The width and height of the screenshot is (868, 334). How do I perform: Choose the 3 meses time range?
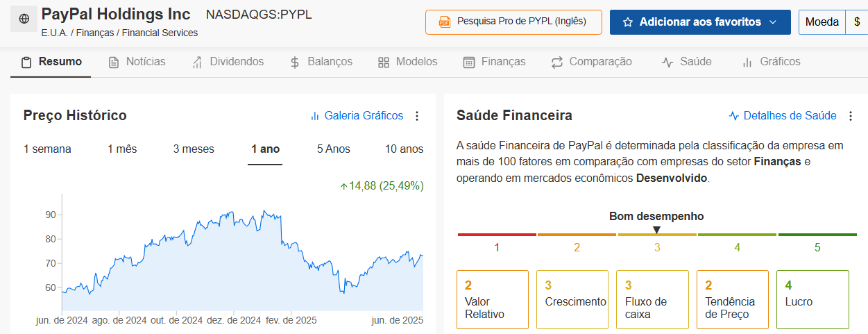[x=194, y=149]
